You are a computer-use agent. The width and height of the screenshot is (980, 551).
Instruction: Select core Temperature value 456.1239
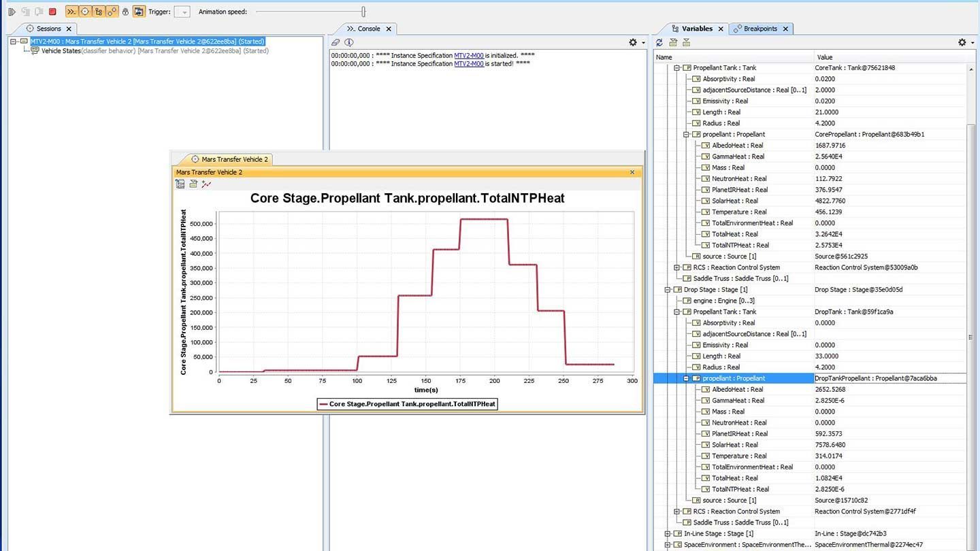coord(829,212)
